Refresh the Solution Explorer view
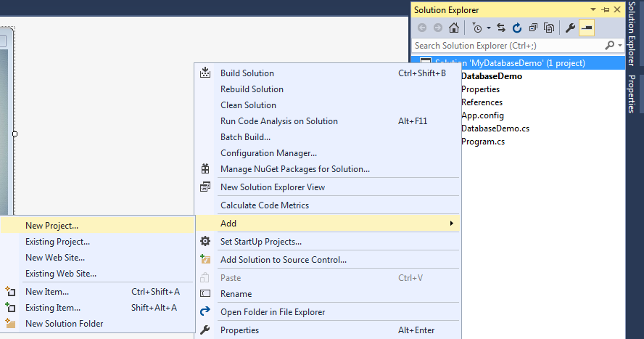The height and width of the screenshot is (339, 644). (516, 28)
